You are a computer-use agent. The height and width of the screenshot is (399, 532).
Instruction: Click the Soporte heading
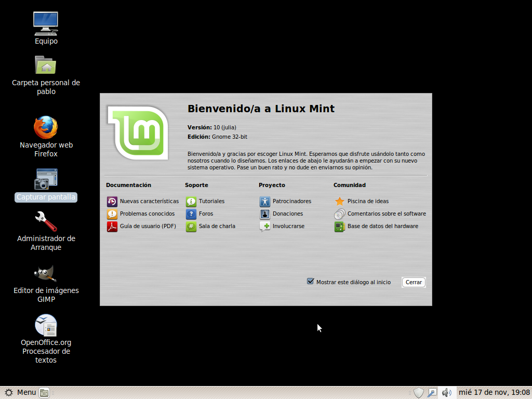click(196, 185)
